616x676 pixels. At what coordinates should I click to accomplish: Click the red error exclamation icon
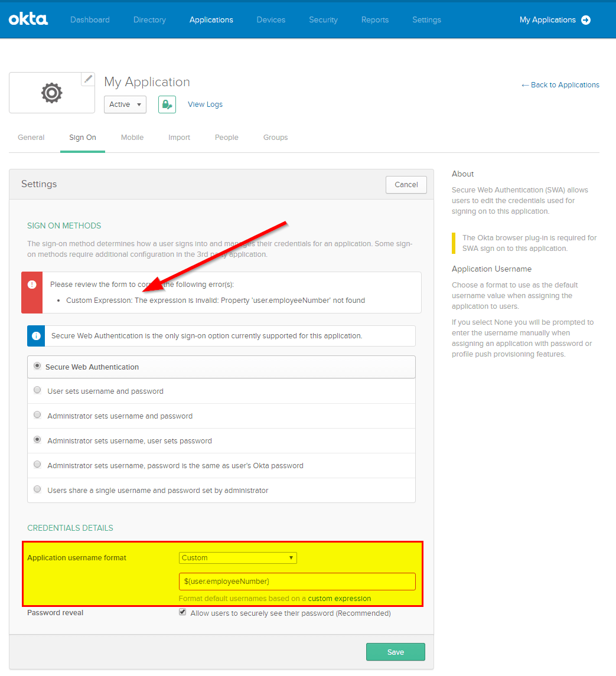pyautogui.click(x=32, y=285)
